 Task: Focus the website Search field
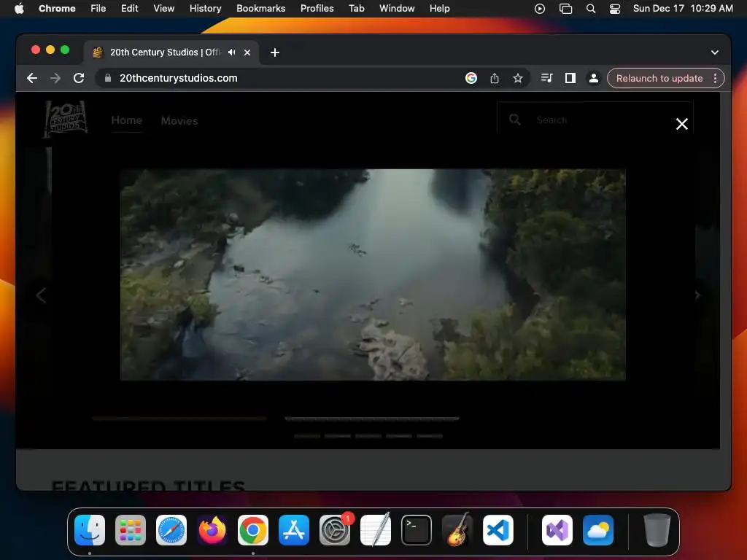point(595,120)
